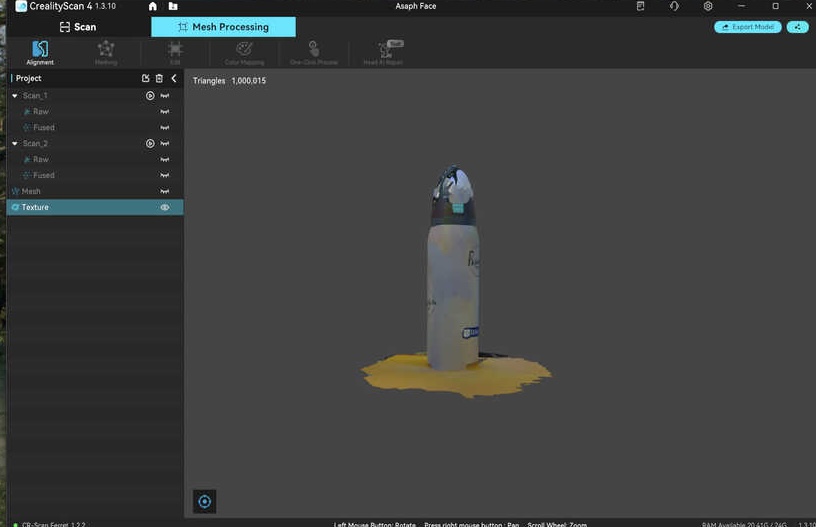The width and height of the screenshot is (816, 527).
Task: Reset view with the target icon
Action: [205, 501]
